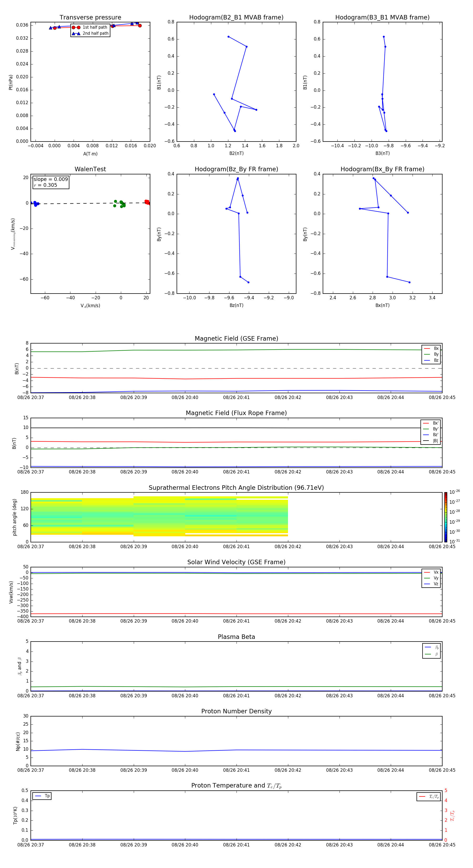Click the |B| legend entry in Flux Rope panel
The height and width of the screenshot is (868, 473).
click(x=431, y=441)
